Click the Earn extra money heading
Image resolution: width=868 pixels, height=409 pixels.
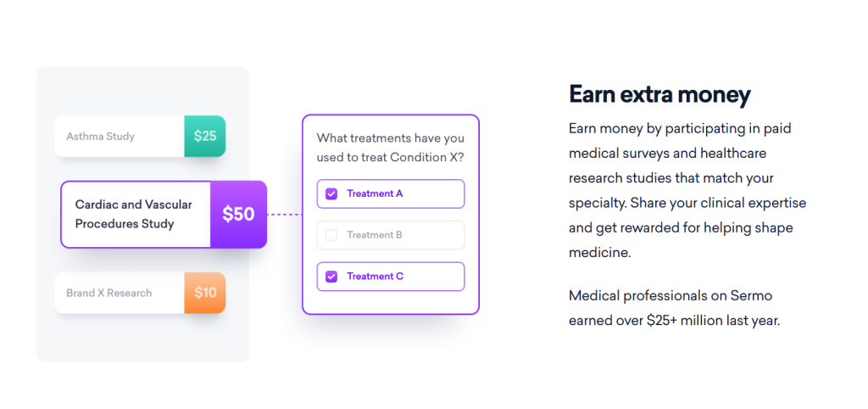659,95
